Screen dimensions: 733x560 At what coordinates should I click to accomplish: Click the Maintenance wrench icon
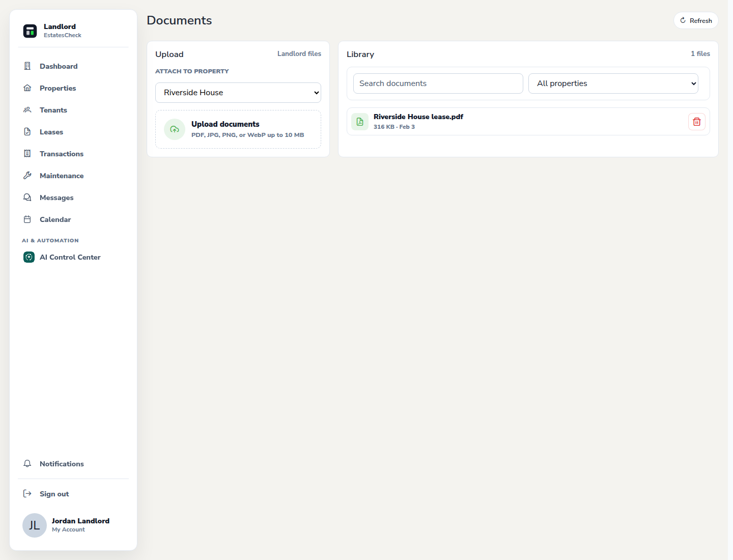point(27,176)
